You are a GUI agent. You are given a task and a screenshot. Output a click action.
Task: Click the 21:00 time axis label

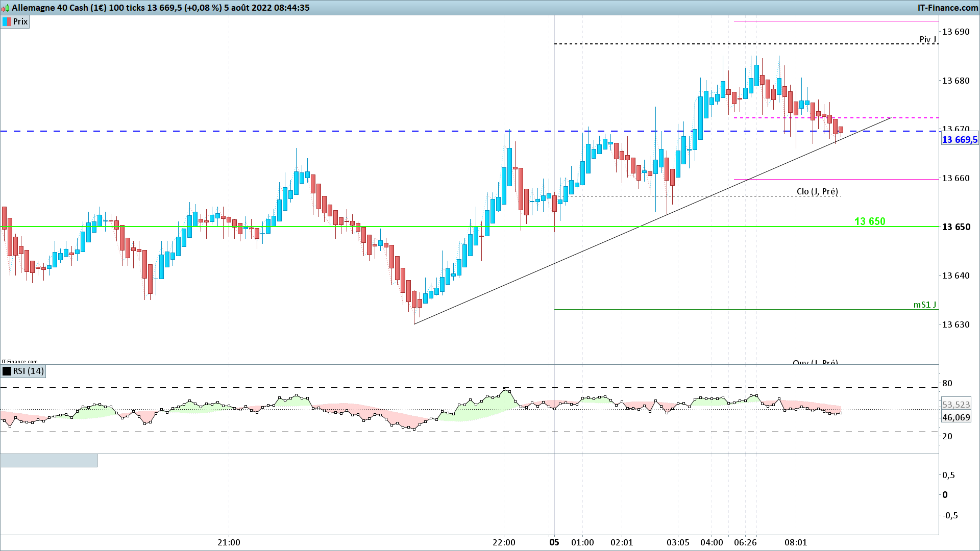(x=229, y=542)
